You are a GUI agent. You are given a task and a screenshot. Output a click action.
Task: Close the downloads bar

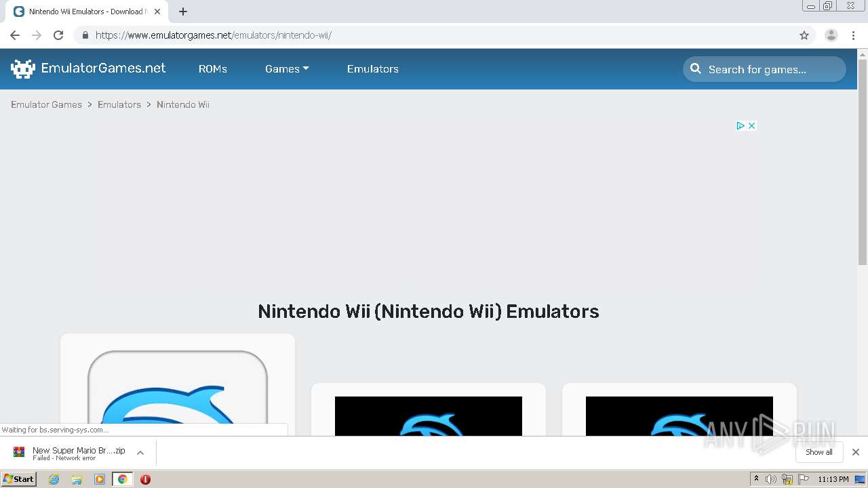[x=856, y=452]
